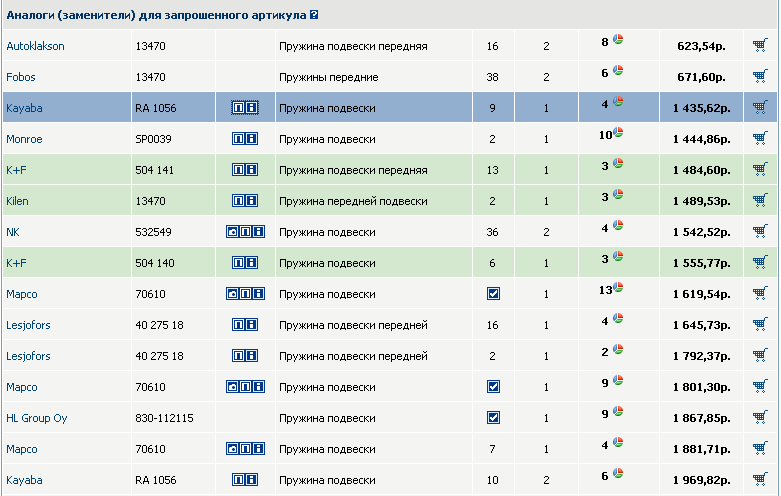Click the price 671,60р.
Image resolution: width=781 pixels, height=496 pixels.
coord(701,77)
